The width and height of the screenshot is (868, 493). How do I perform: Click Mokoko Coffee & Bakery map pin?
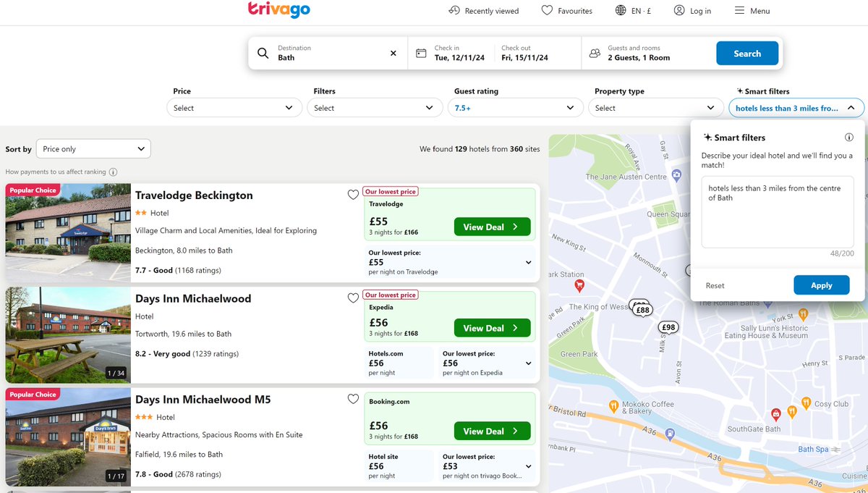[x=614, y=405]
